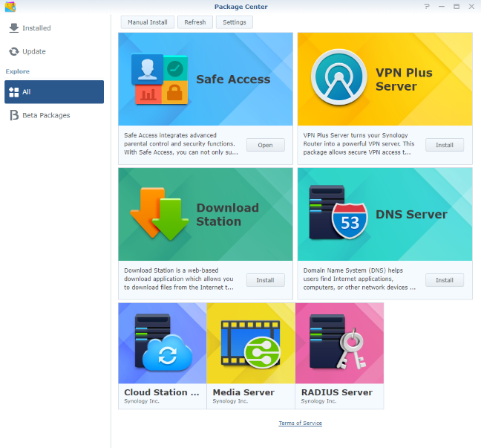Click the Manual Install button

point(148,22)
